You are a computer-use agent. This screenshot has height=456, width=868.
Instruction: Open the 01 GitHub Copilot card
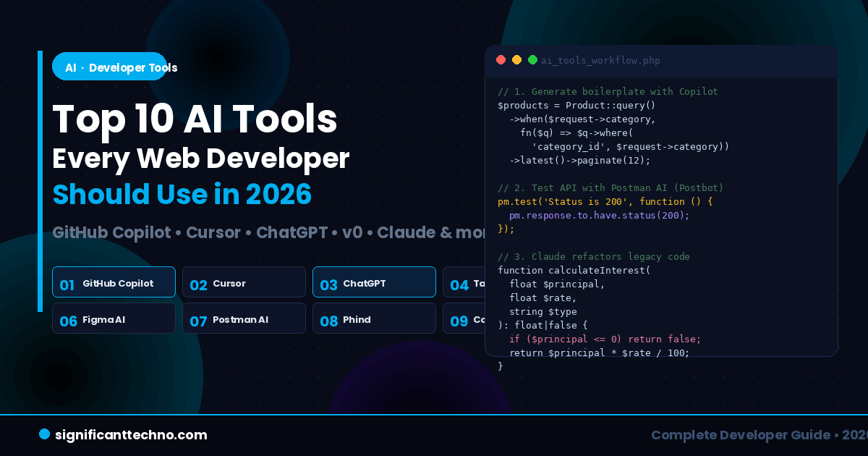(x=114, y=282)
